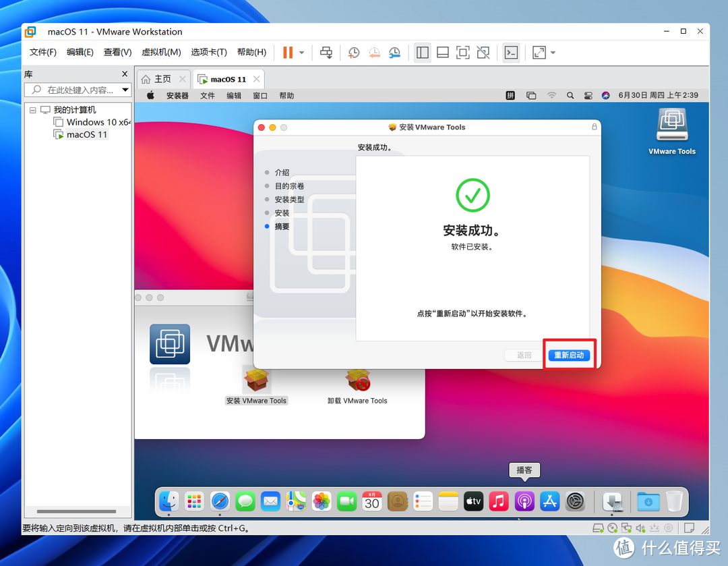Open the snapshot manager with the wrench clock icon
Viewport: 728px width, 566px height.
coord(394,53)
